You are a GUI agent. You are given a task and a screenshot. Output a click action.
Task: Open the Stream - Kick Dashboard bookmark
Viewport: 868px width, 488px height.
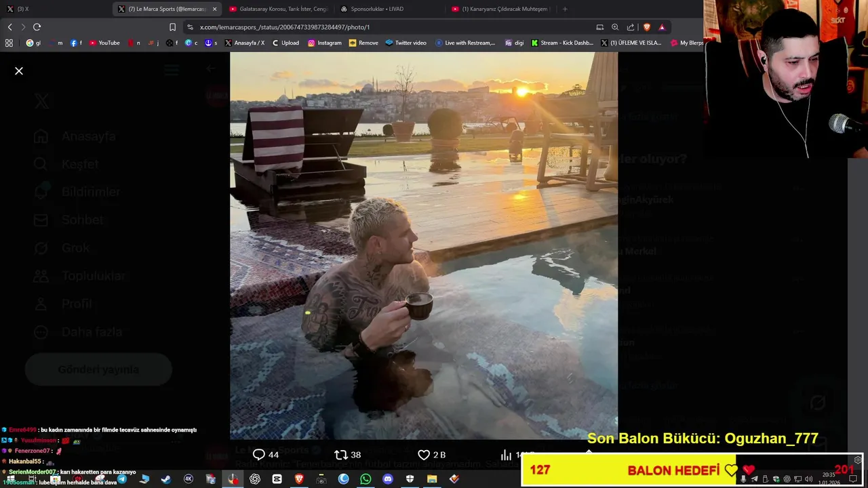point(562,43)
